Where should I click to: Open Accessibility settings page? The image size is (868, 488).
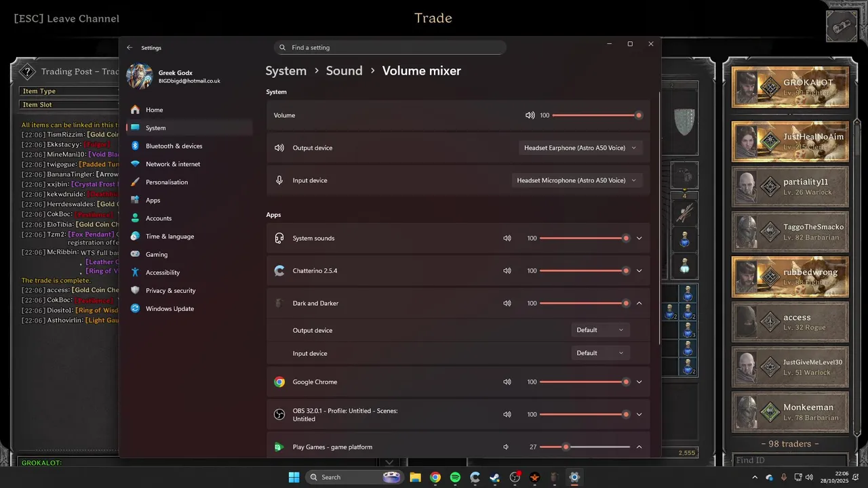pos(189,272)
